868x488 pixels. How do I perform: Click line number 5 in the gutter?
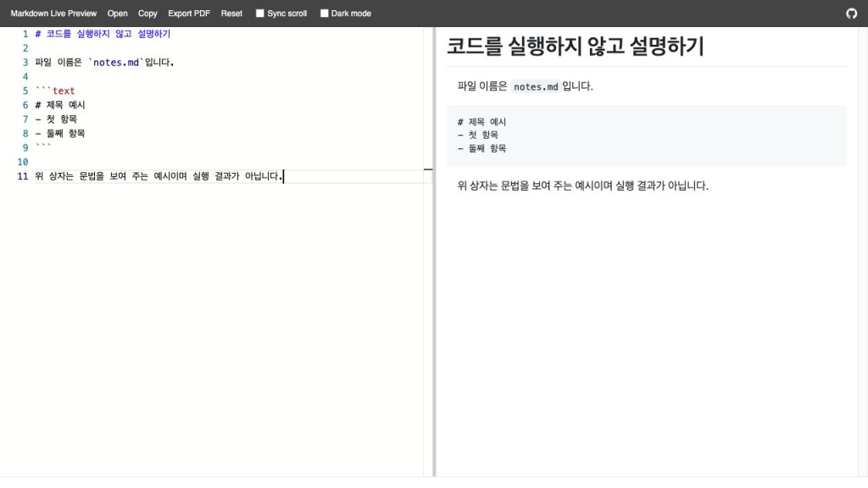(x=25, y=91)
